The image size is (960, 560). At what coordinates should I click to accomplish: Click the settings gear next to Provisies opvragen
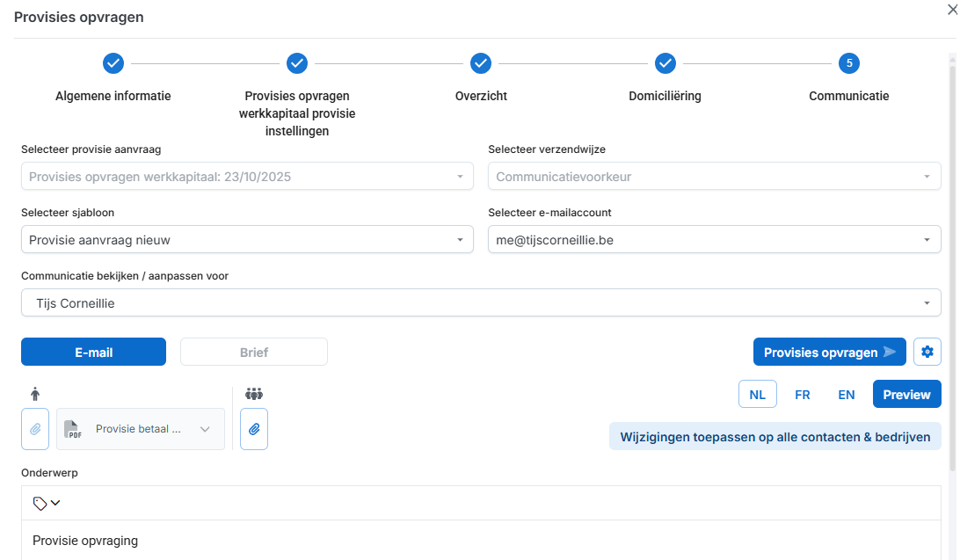pos(927,352)
